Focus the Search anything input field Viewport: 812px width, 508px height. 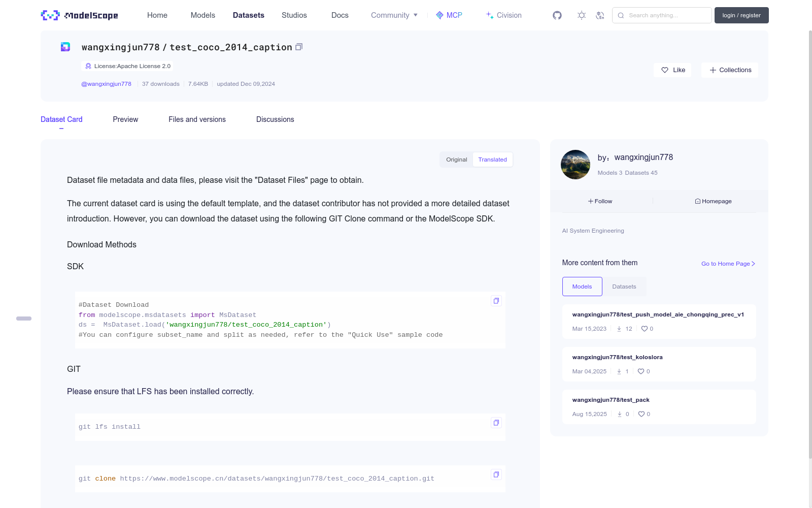(662, 15)
